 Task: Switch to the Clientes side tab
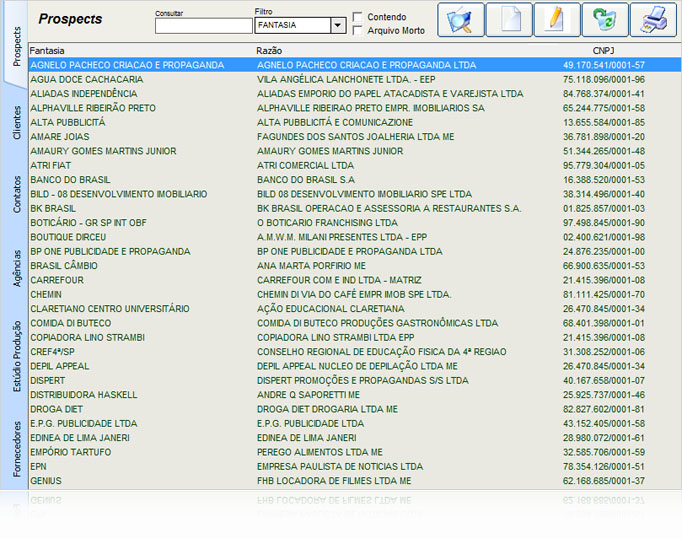pos(17,123)
